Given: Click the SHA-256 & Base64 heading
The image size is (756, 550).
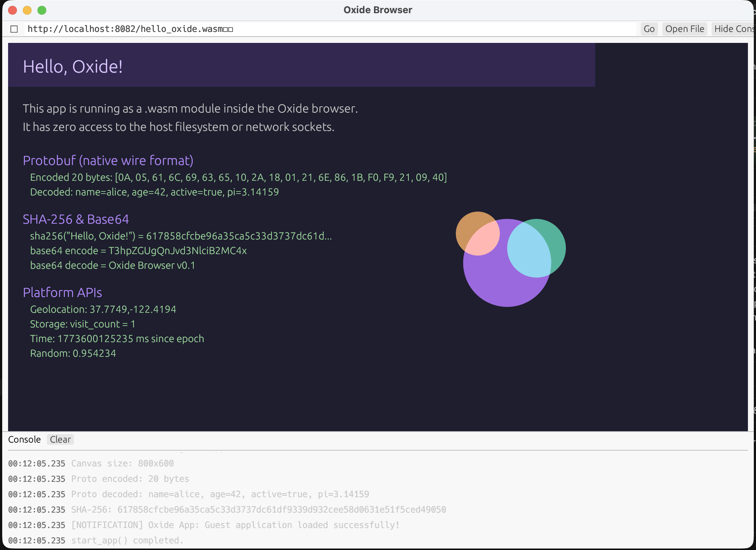Looking at the screenshot, I should pos(76,219).
